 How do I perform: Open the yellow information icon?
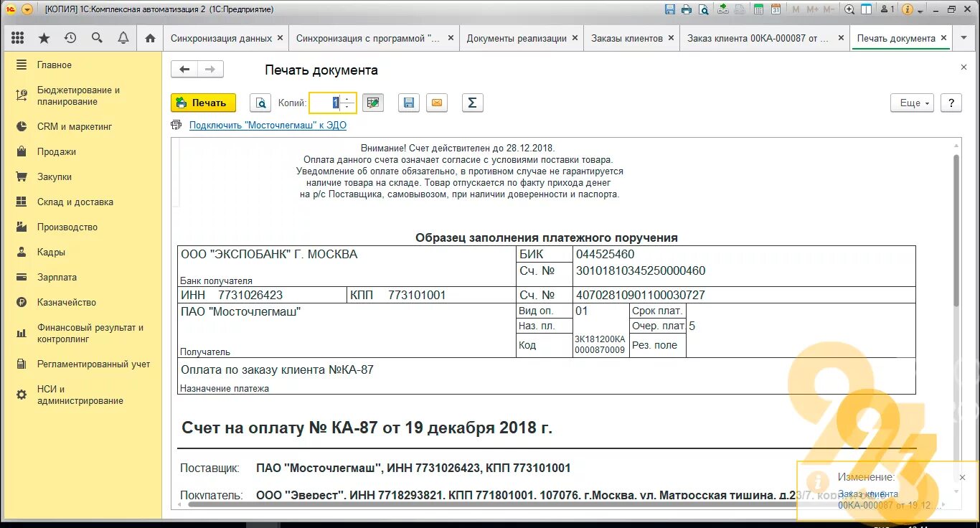click(x=907, y=9)
